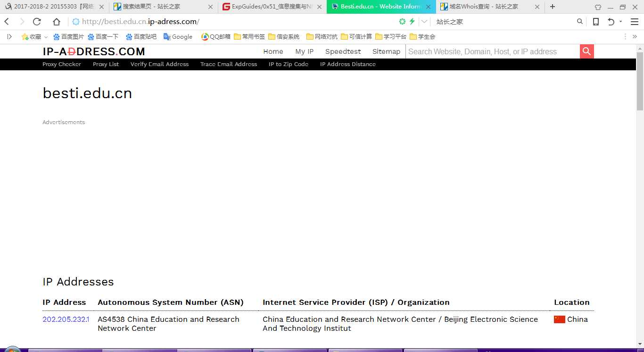Click the besti.edu.cn page heading

coord(87,93)
